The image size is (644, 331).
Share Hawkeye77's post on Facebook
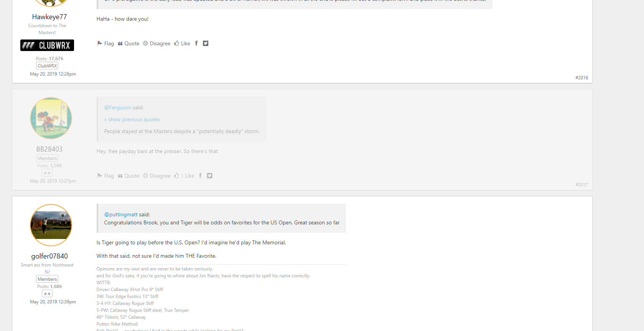coord(196,43)
